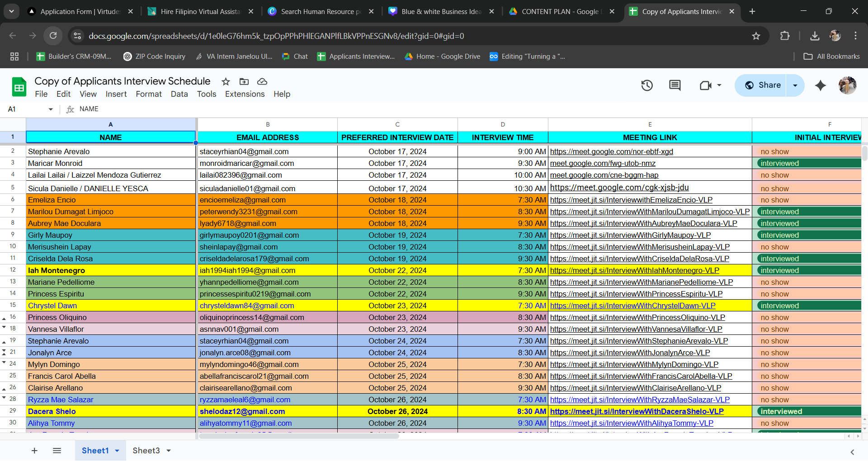The image size is (868, 461).
Task: Open the Sheet1 tab menu arrow
Action: 117,451
